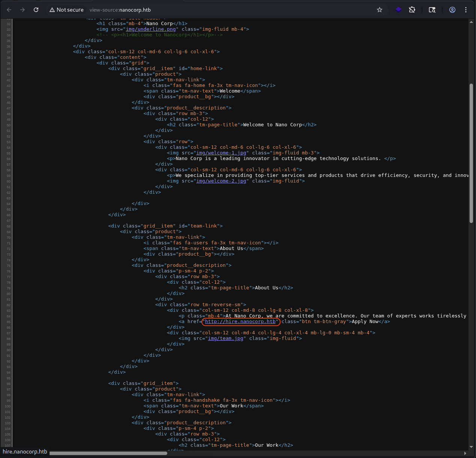This screenshot has width=476, height=458.
Task: Click the scroll-right arrow at bottom
Action: pos(465,453)
